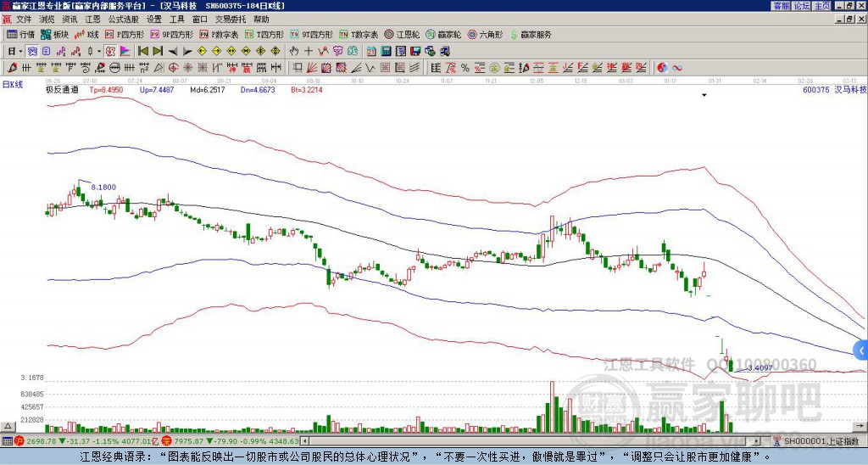Click the blue infinity wave icon
This screenshot has height=465, width=868.
(677, 68)
